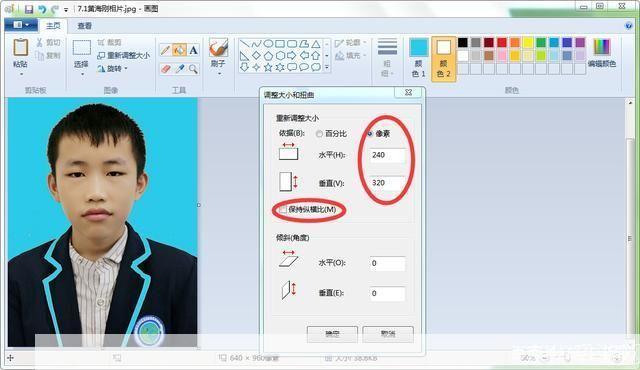Pick the purple swatch in the palette
640x370 pixels.
click(x=580, y=42)
